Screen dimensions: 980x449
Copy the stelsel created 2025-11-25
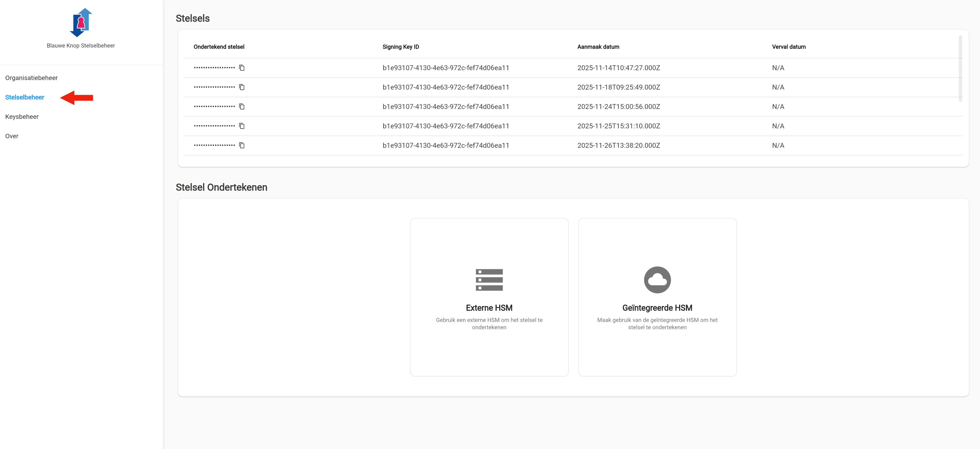(x=241, y=126)
